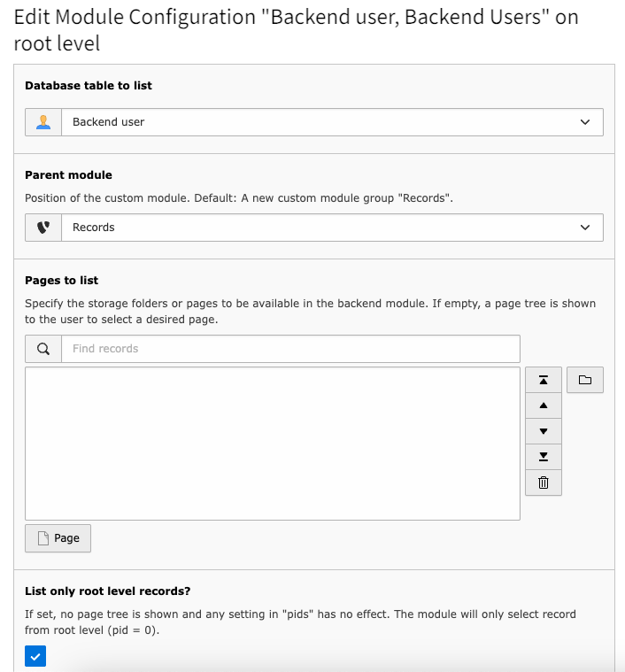Open record browser via folder icon

584,380
